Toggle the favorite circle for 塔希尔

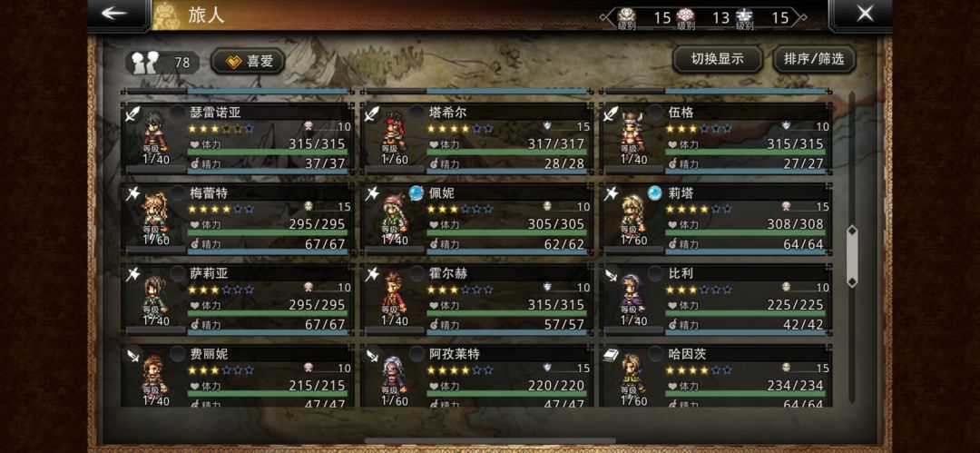416,113
